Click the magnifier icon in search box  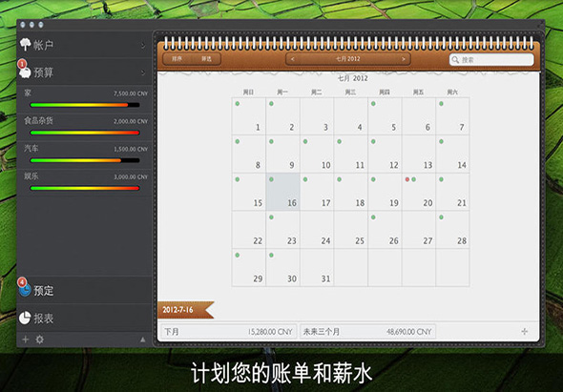(x=455, y=59)
